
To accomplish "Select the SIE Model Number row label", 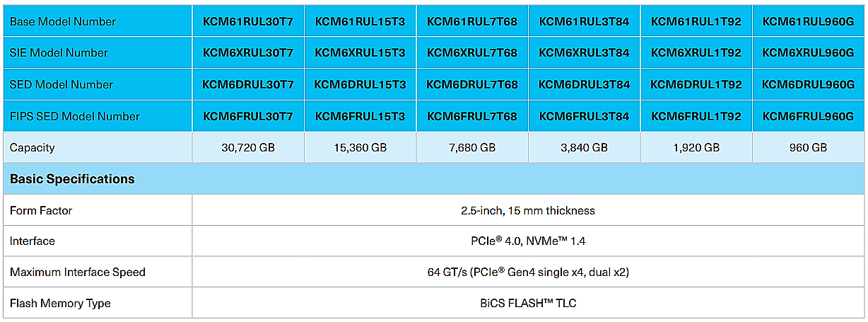I will pos(59,53).
